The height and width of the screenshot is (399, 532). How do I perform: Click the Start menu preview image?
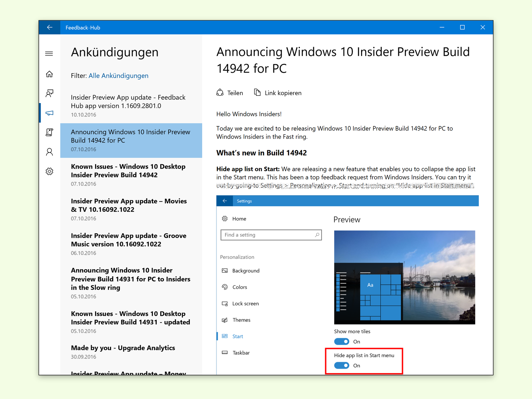(x=405, y=277)
